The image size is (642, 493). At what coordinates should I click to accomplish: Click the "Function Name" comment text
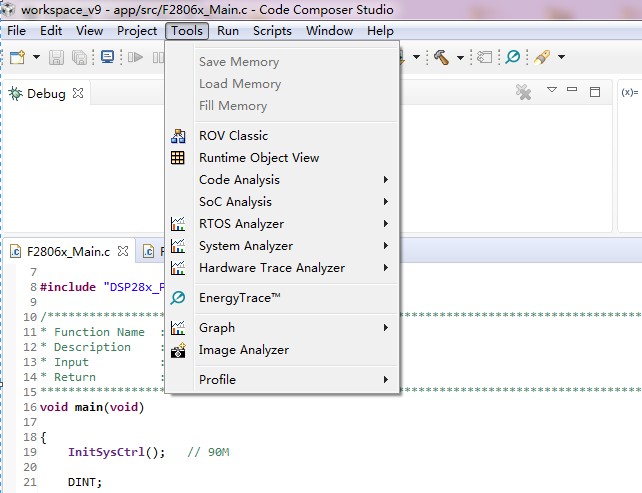point(99,332)
